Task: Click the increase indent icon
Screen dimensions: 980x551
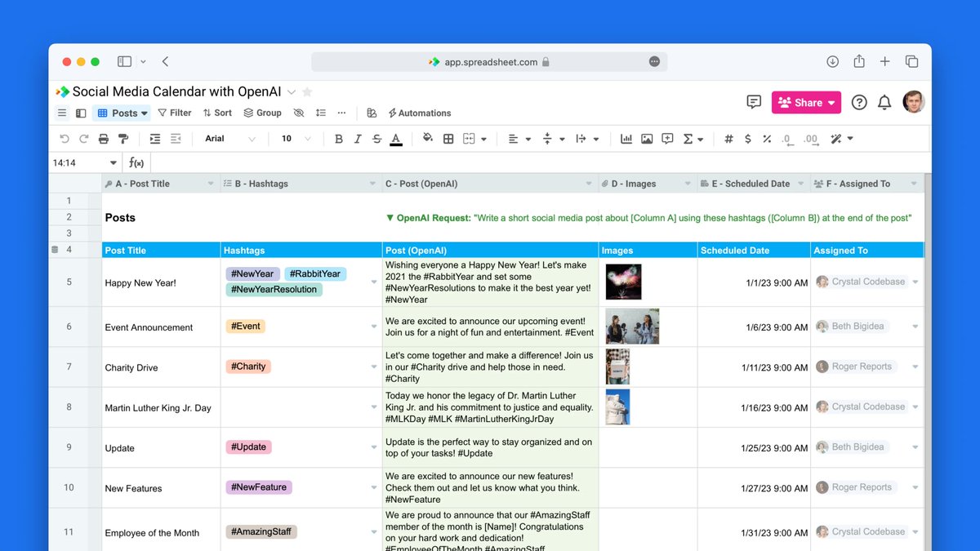Action: tap(154, 139)
